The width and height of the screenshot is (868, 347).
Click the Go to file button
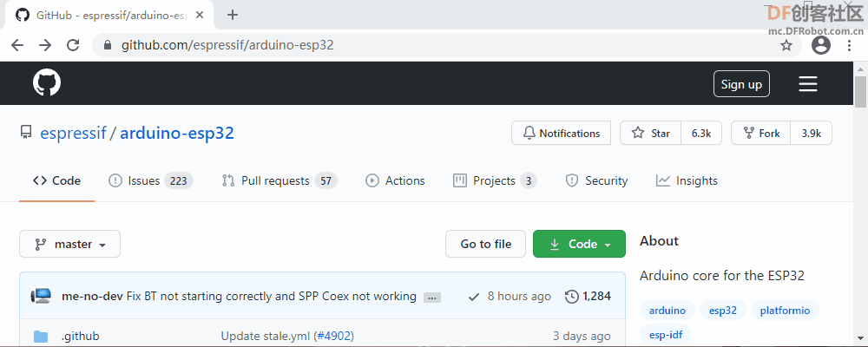click(485, 244)
